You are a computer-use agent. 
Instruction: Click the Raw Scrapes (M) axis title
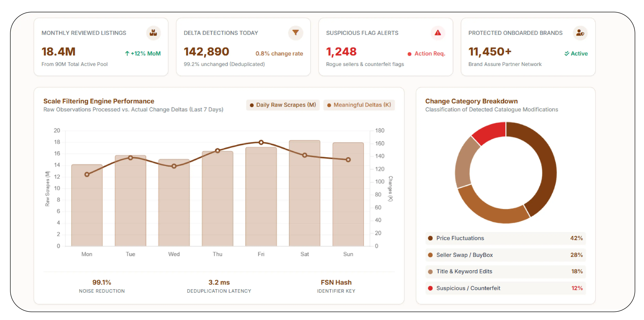tap(47, 189)
